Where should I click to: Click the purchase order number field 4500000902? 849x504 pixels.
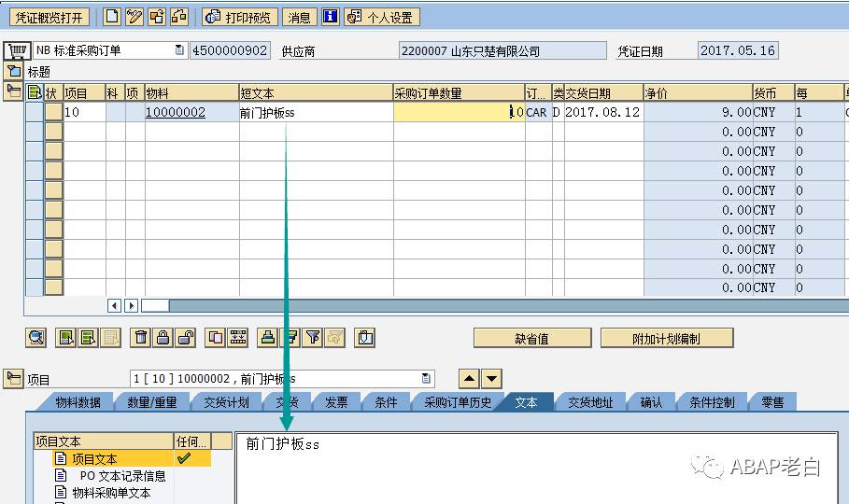click(x=230, y=50)
